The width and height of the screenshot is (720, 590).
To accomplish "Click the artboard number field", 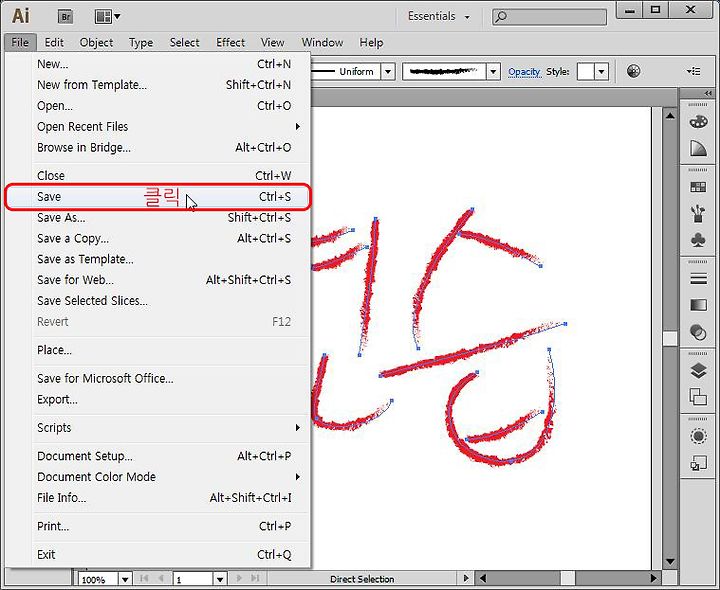I will (x=193, y=579).
